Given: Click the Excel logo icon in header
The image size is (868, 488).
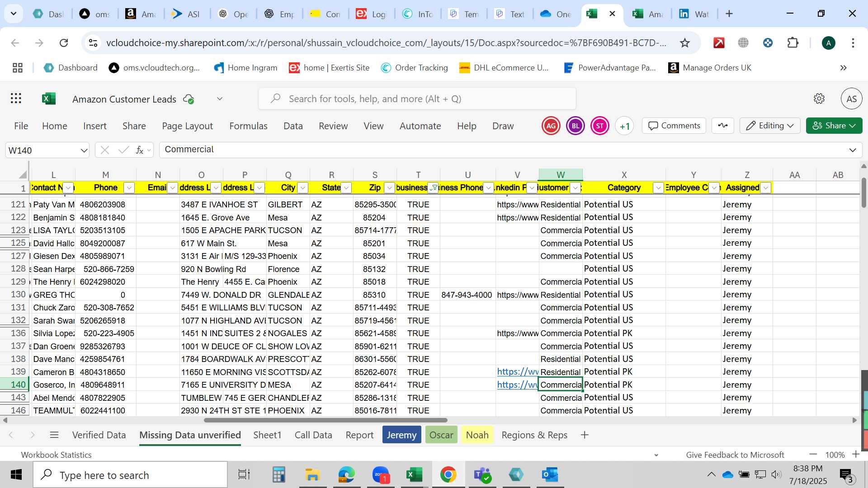Looking at the screenshot, I should pos(49,99).
